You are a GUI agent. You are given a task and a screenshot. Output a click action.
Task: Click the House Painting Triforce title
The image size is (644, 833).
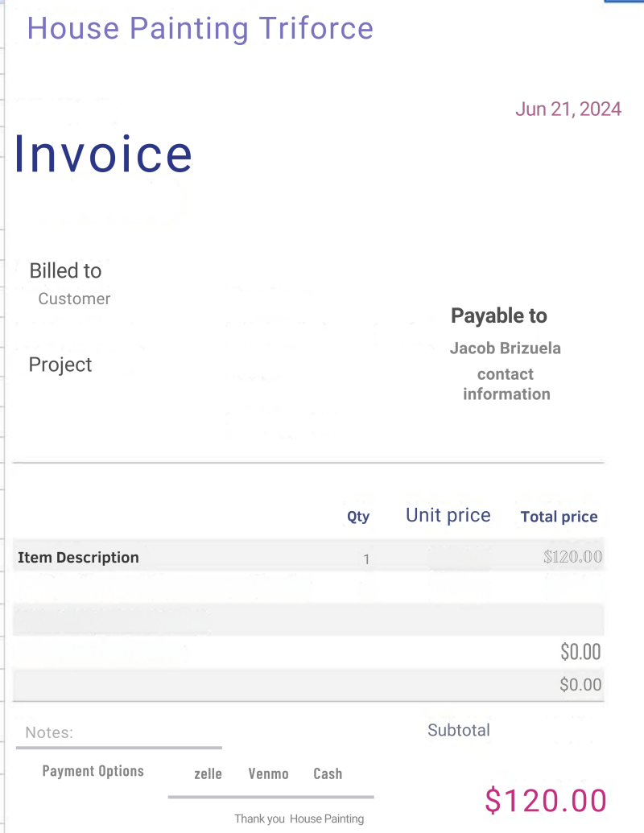coord(200,29)
